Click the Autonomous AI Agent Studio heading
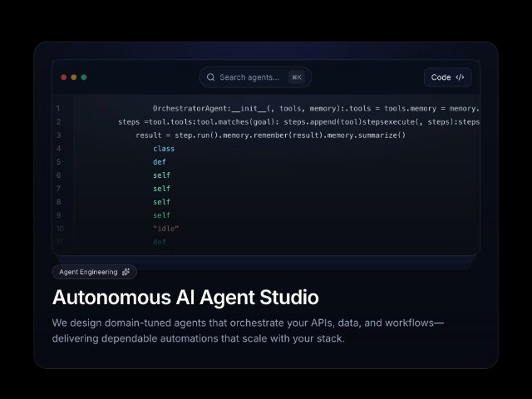Image resolution: width=532 pixels, height=399 pixels. (185, 298)
